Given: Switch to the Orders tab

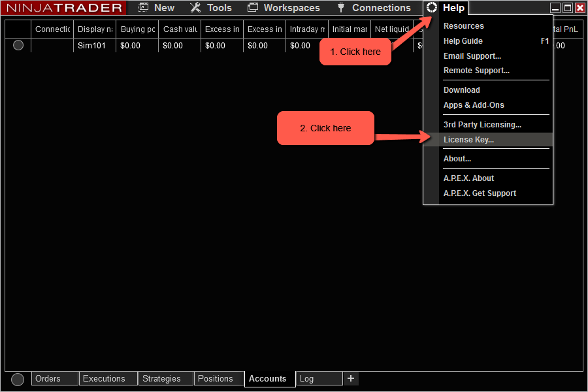Looking at the screenshot, I should 55,378.
